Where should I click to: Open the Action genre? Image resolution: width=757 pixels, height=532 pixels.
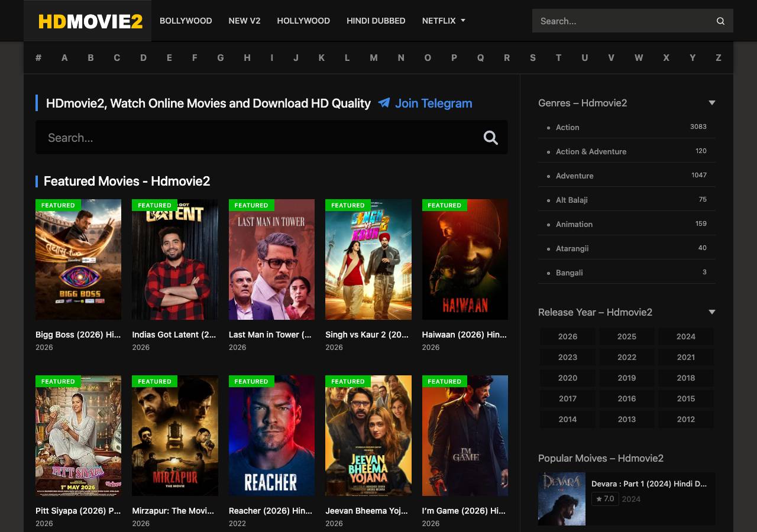pos(568,127)
